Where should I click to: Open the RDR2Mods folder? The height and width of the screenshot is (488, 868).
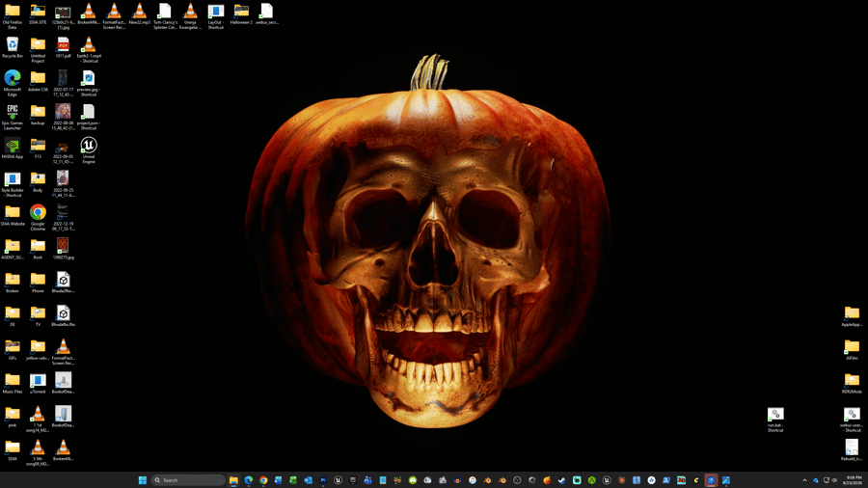[852, 384]
